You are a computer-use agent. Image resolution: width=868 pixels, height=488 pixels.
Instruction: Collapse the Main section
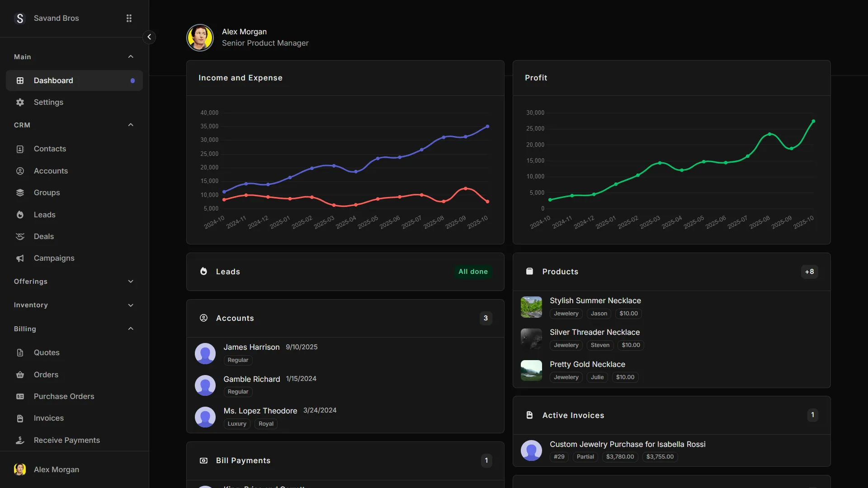coord(130,56)
